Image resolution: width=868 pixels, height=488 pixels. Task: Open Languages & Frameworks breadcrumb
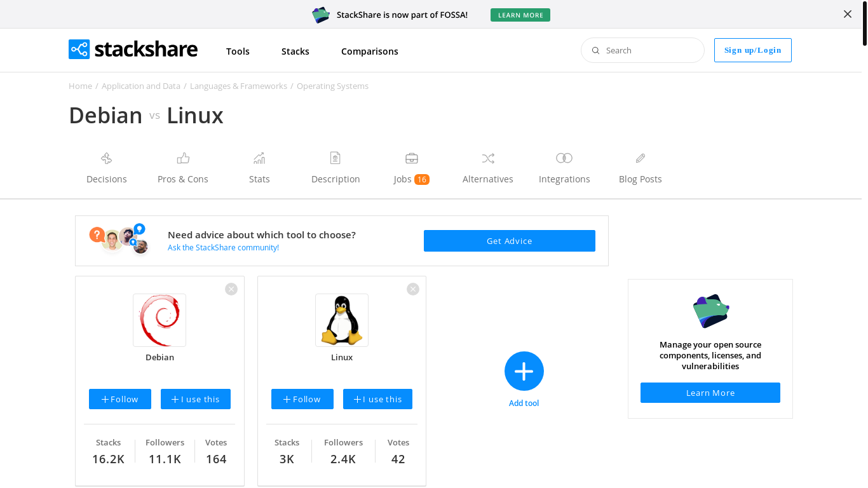pos(238,86)
